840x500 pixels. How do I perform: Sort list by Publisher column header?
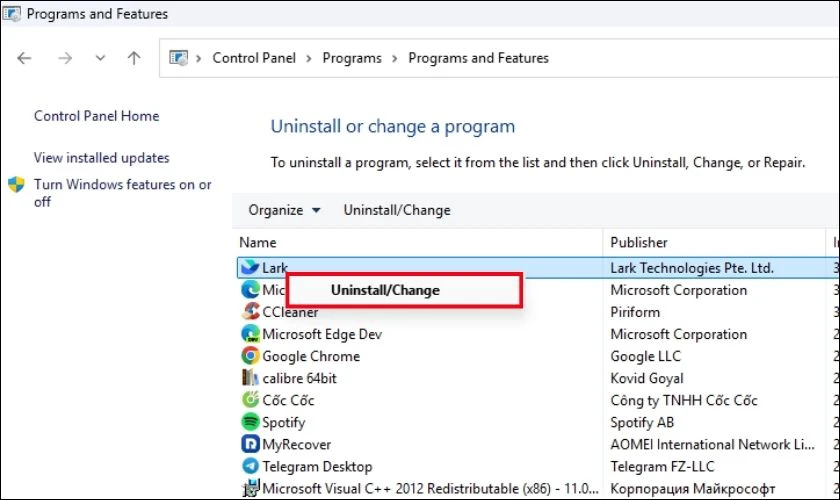click(639, 242)
